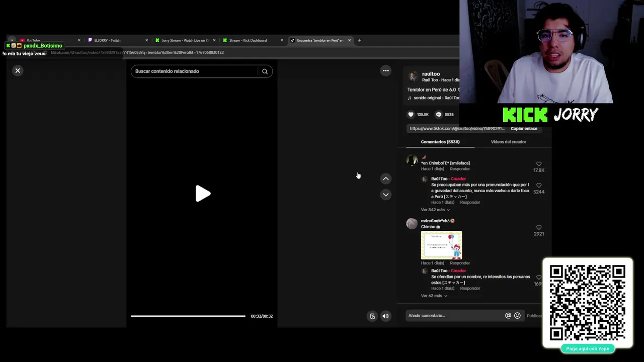Mute the video with speaker icon
644x362 pixels.
click(x=385, y=316)
